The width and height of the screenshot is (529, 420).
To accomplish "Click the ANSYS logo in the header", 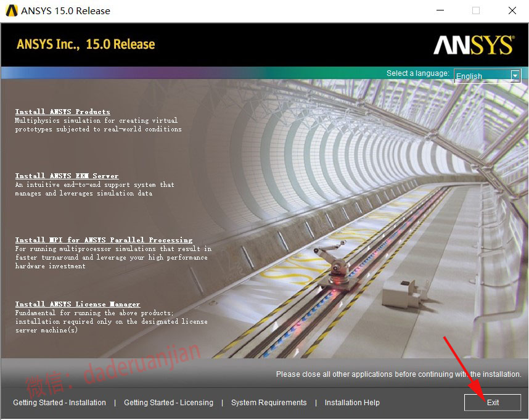I will 474,45.
